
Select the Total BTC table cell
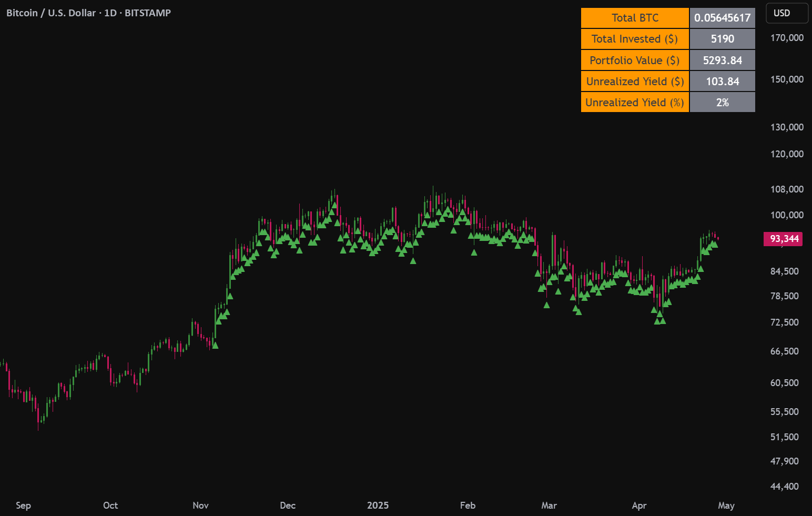tap(635, 17)
